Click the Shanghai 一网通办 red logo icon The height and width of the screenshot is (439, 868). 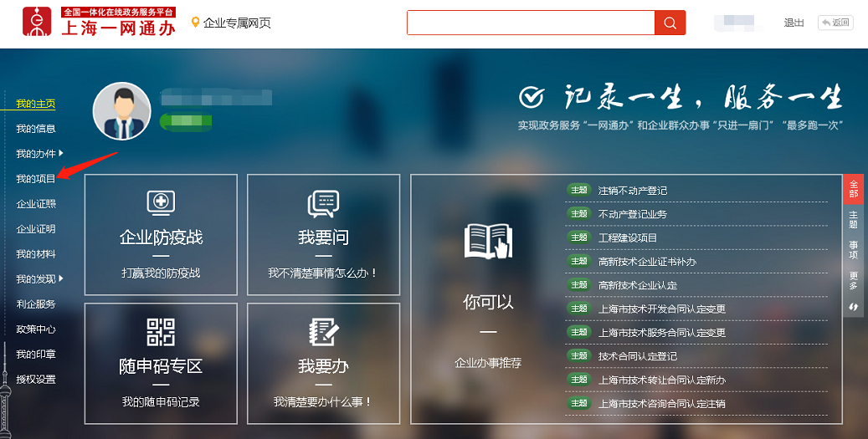(x=37, y=22)
